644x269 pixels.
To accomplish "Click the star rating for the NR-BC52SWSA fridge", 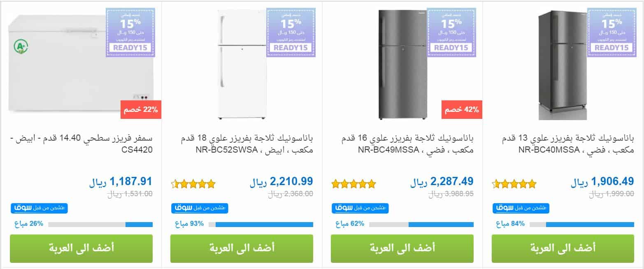I will point(193,183).
